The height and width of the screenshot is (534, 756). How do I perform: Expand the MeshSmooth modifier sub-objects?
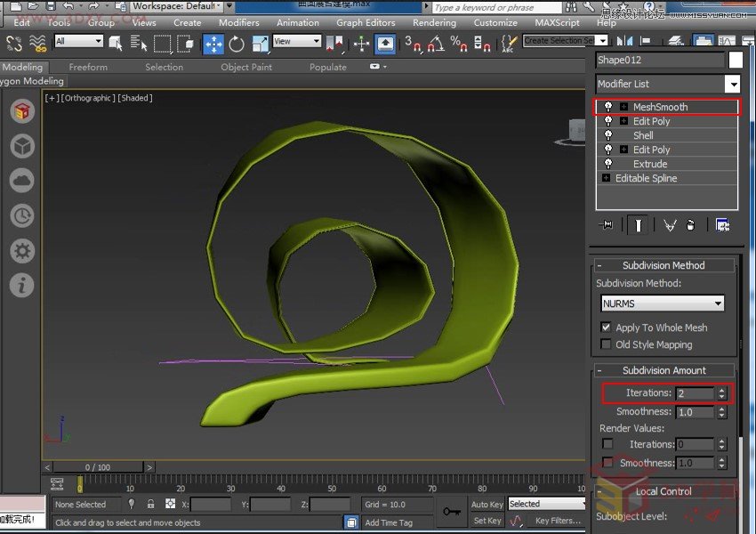[x=623, y=107]
